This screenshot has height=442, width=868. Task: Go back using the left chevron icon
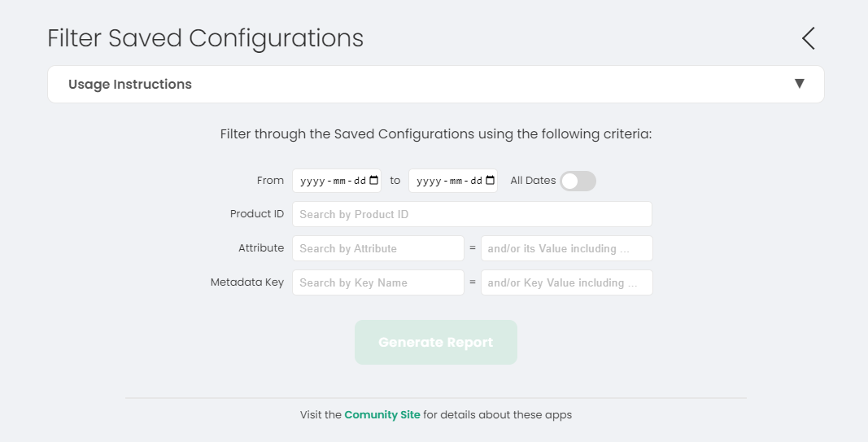click(808, 38)
